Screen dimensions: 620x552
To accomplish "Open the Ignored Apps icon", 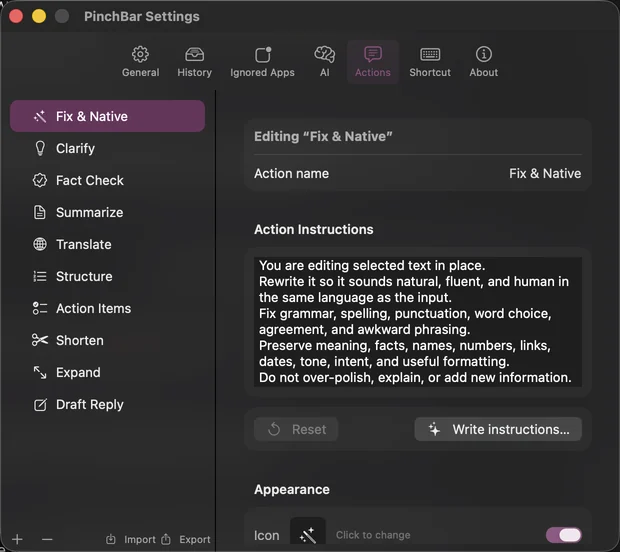I will tap(263, 55).
